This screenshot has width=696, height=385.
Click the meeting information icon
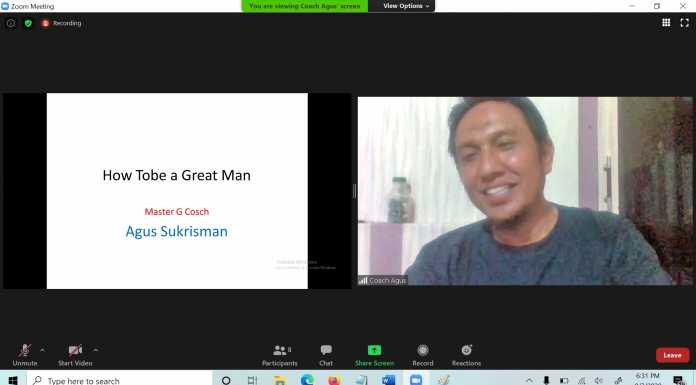11,23
